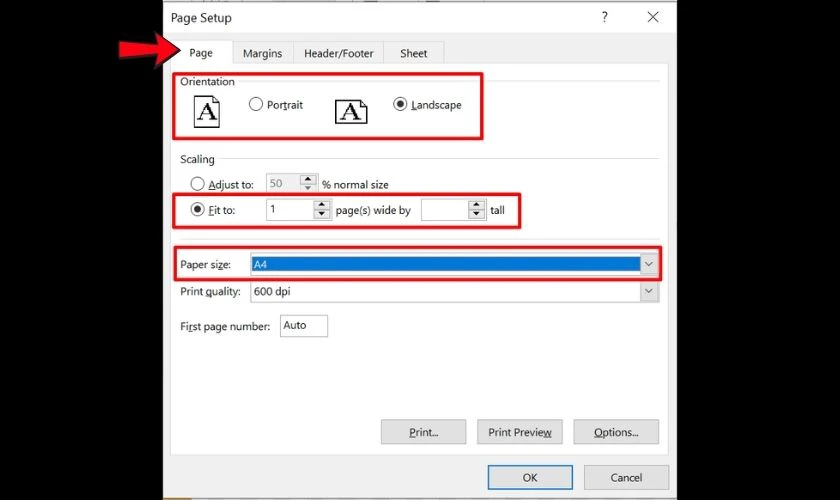Image resolution: width=840 pixels, height=500 pixels.
Task: Expand the Paper size dropdown
Action: (x=649, y=264)
